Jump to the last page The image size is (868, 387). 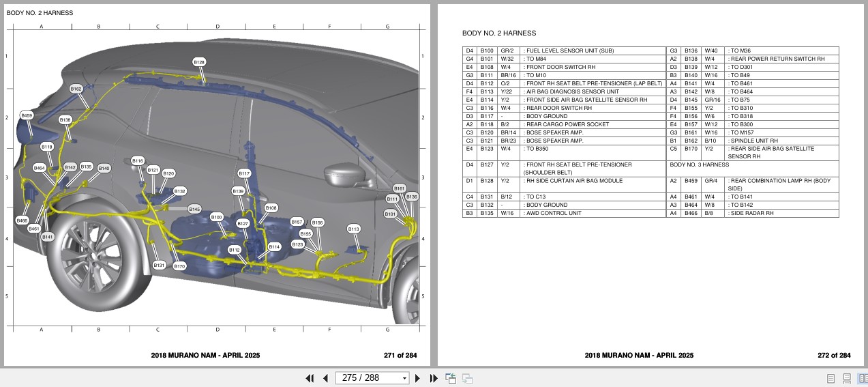point(434,378)
